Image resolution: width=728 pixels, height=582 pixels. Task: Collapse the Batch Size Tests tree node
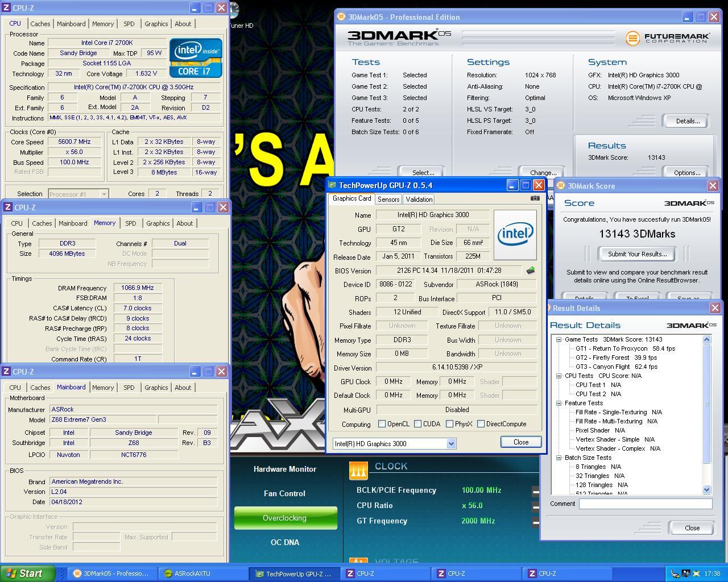point(559,458)
